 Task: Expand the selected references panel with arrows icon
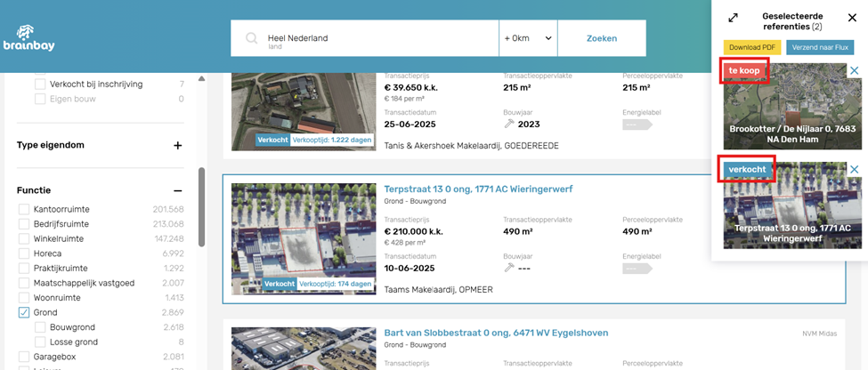733,18
